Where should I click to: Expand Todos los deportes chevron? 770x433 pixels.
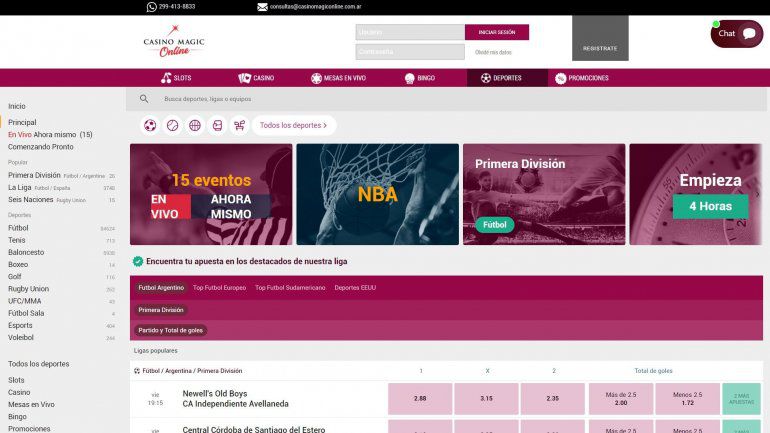click(x=324, y=125)
